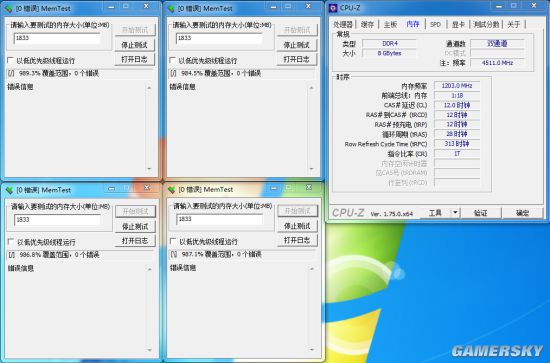Click the bottom-left MemTest window's green title icon
Image resolution: width=550 pixels, height=363 pixels.
click(x=9, y=190)
